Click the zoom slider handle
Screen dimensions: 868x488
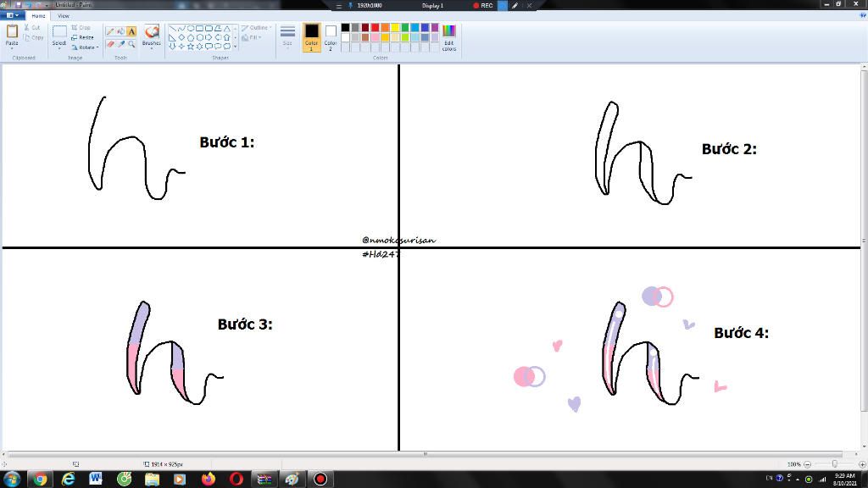[x=834, y=464]
